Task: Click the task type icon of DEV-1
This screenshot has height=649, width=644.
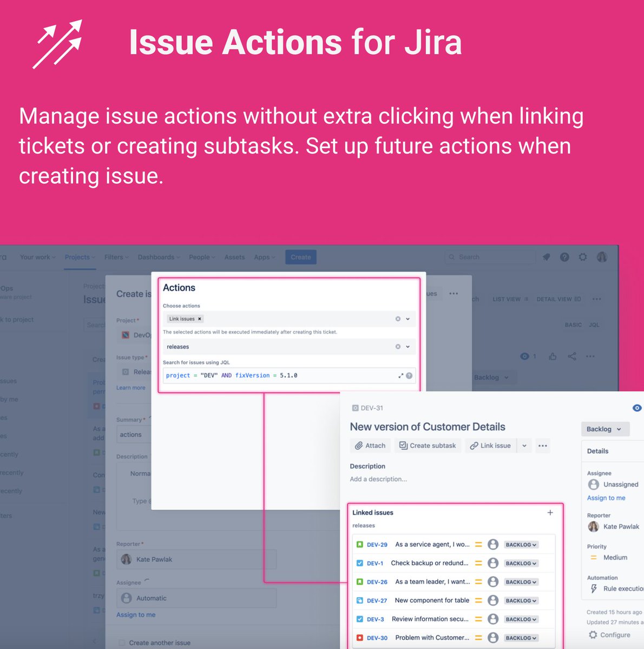Action: pyautogui.click(x=360, y=564)
